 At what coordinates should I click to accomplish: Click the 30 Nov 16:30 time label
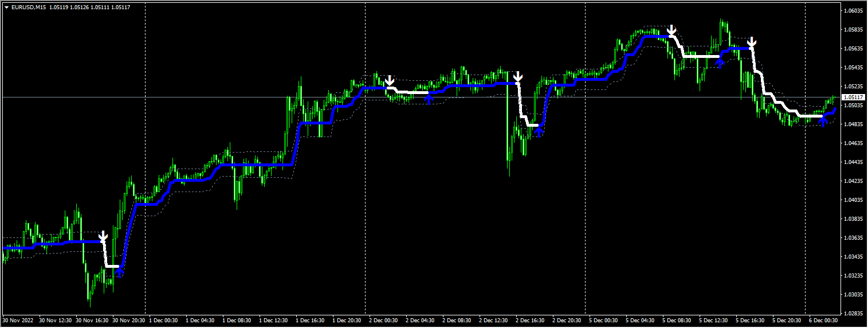tap(92, 321)
